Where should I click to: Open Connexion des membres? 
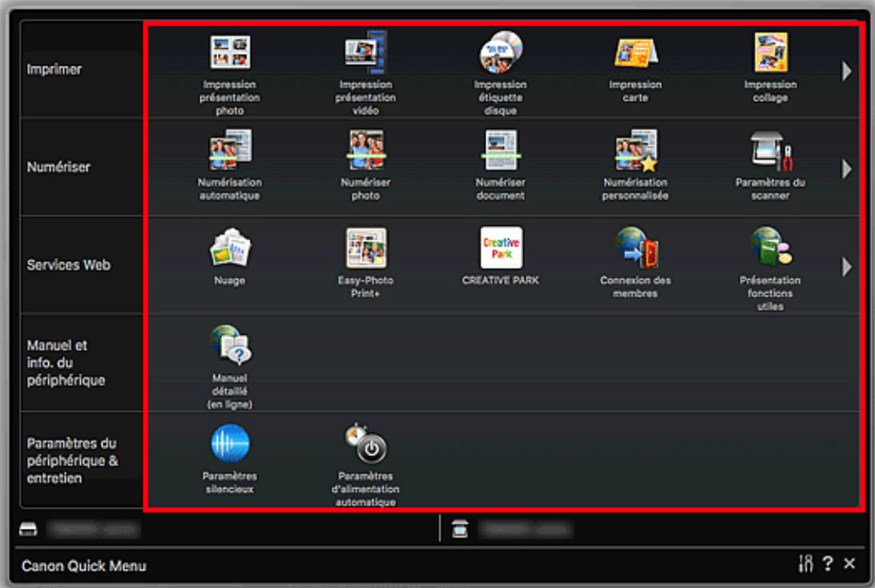click(635, 263)
